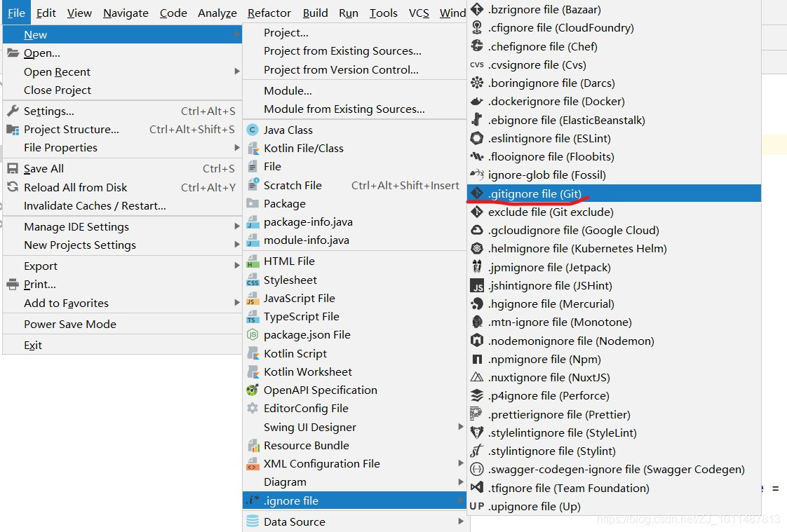The width and height of the screenshot is (787, 532).
Task: Click the NuxtJS triangle icon
Action: tap(476, 377)
